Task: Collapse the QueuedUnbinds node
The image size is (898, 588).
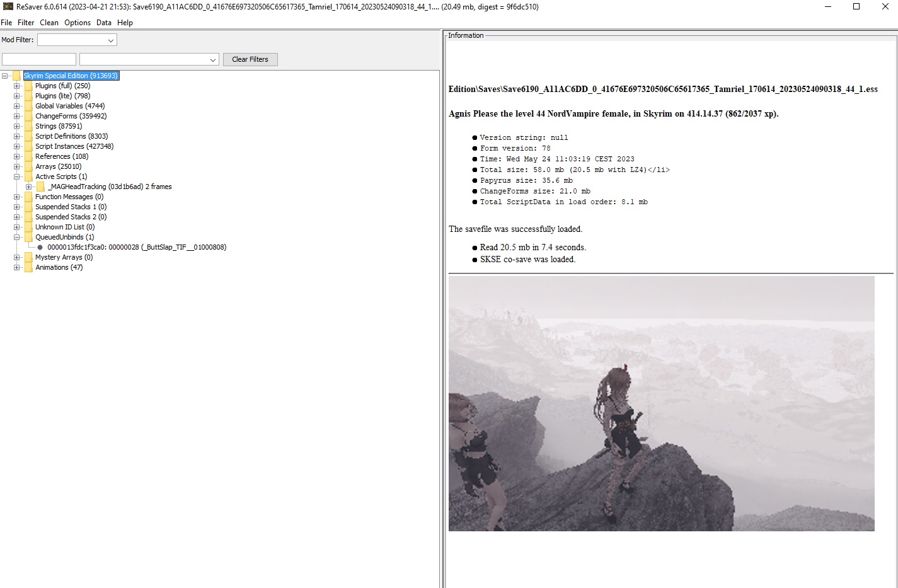Action: [x=17, y=237]
